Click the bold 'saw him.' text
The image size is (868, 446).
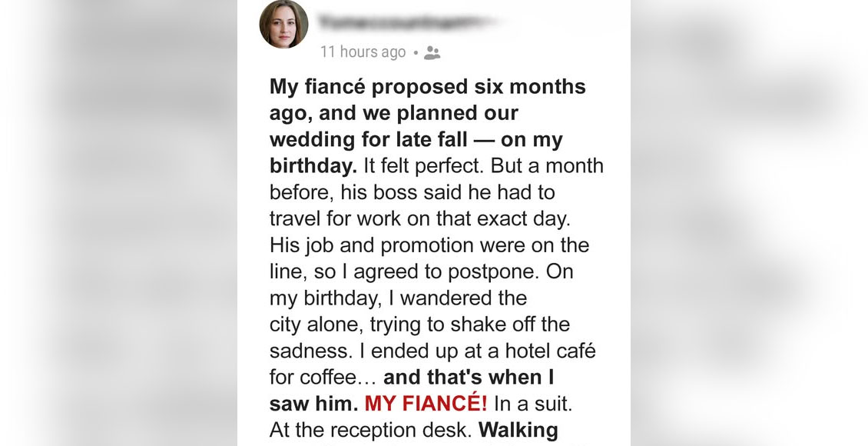click(314, 404)
